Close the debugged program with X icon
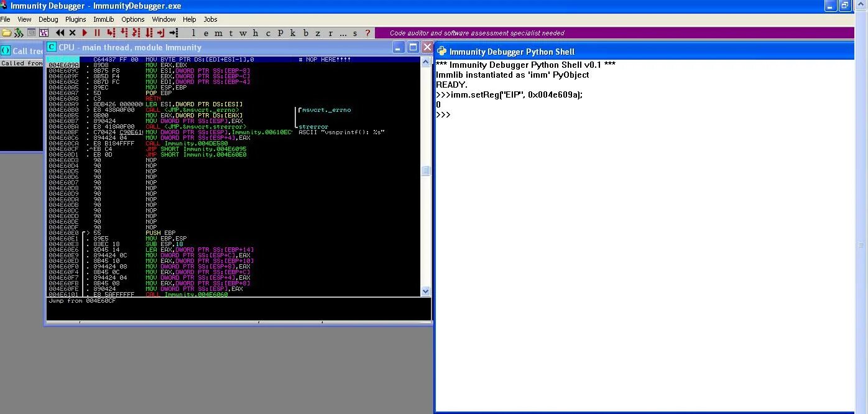This screenshot has height=414, width=868. tap(72, 33)
